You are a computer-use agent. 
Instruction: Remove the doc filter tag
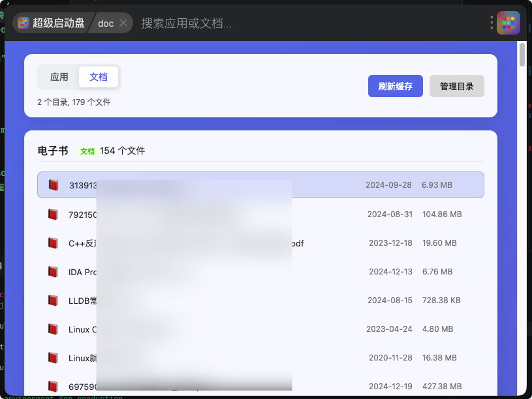tap(123, 23)
